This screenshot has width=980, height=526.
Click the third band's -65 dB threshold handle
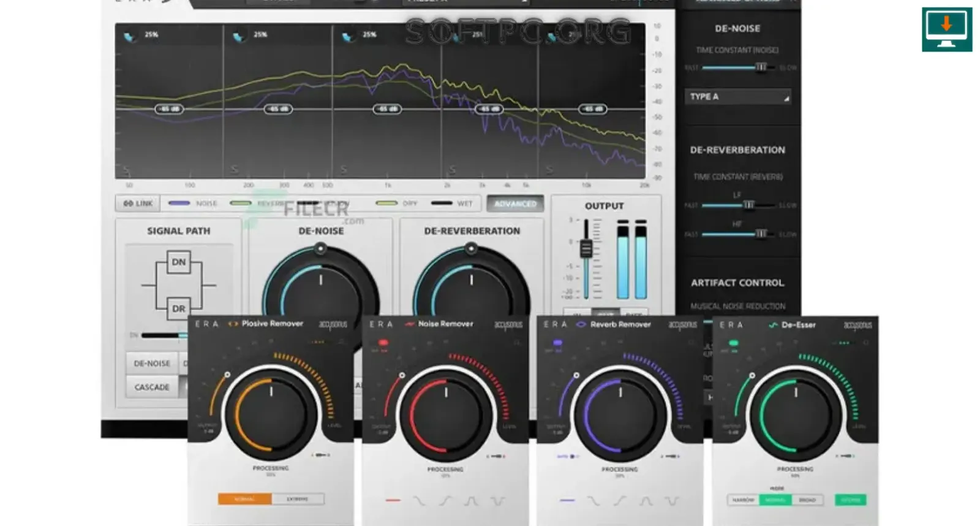point(387,109)
